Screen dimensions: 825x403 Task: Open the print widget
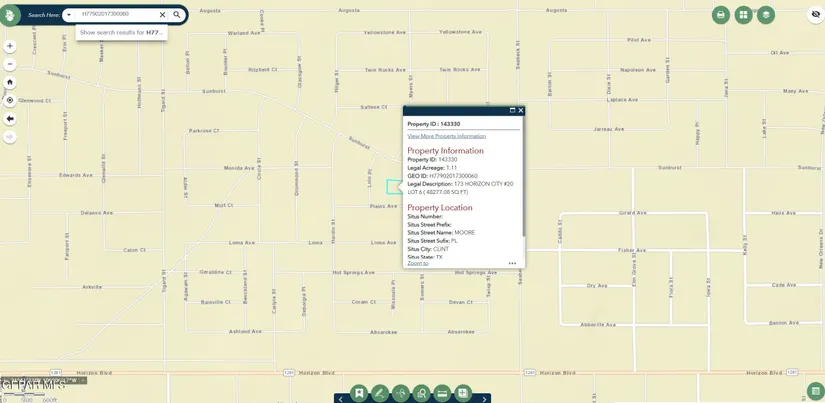[720, 15]
